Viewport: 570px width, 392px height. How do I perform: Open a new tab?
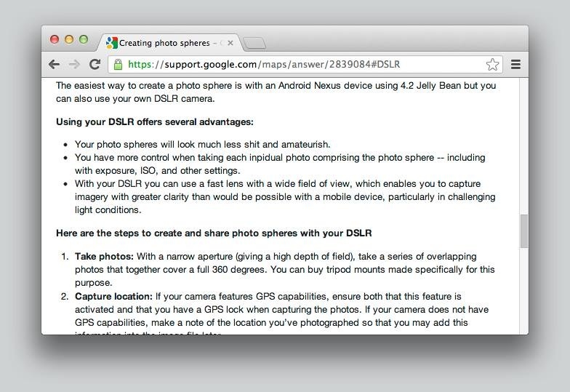click(254, 44)
